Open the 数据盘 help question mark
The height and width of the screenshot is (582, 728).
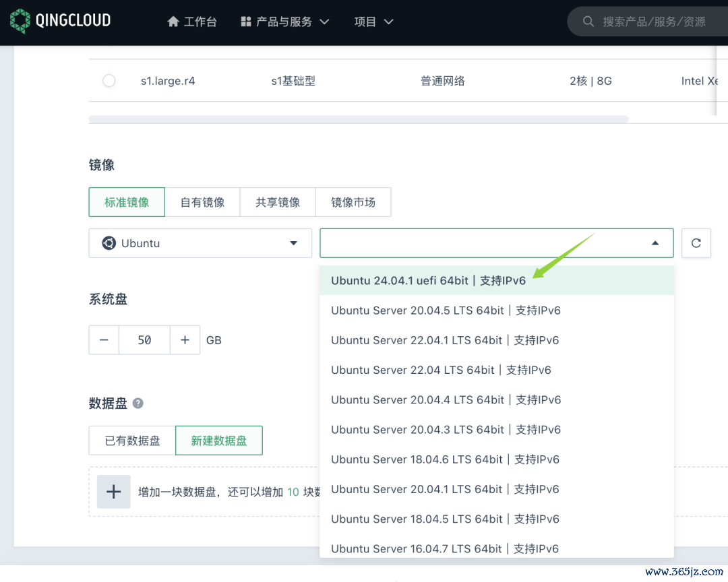pos(138,403)
